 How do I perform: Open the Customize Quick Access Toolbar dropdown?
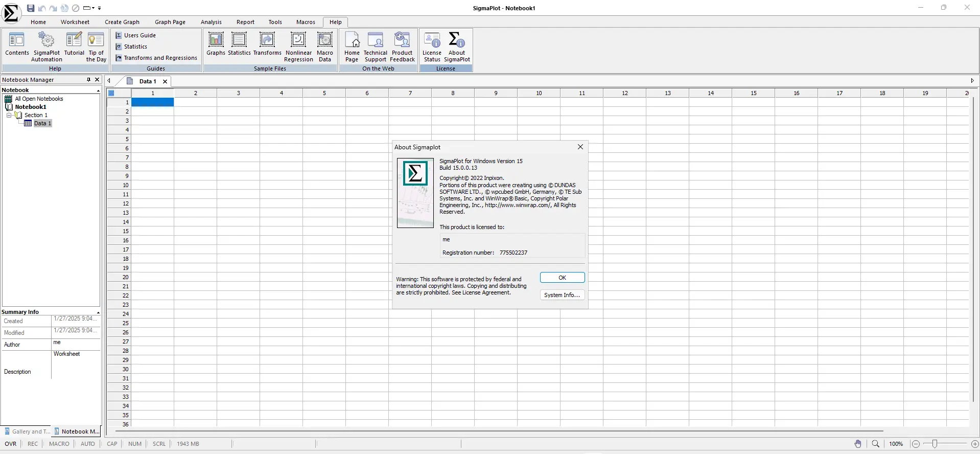[x=99, y=8]
